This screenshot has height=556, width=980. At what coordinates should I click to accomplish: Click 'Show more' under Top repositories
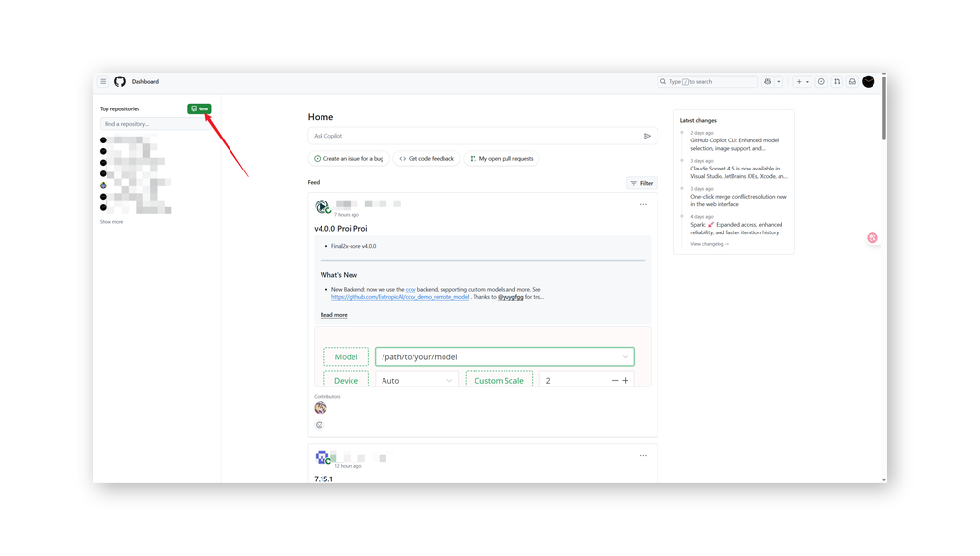point(111,222)
